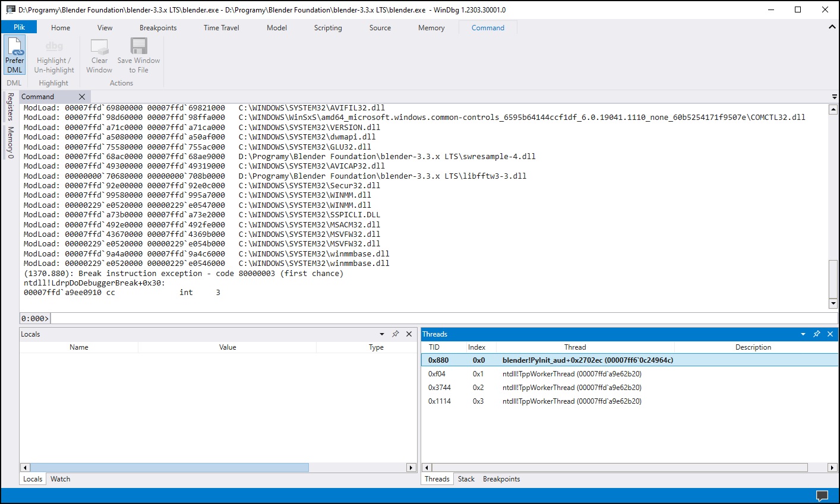
Task: Click the feedback speech-bubble icon in status bar
Action: [x=822, y=496]
